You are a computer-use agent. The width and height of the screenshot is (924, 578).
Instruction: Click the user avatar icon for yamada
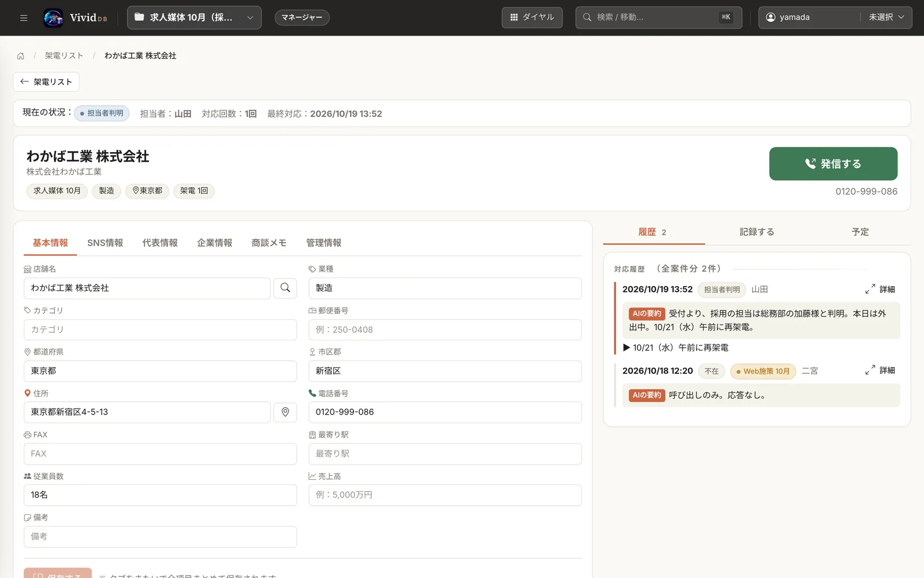click(770, 17)
